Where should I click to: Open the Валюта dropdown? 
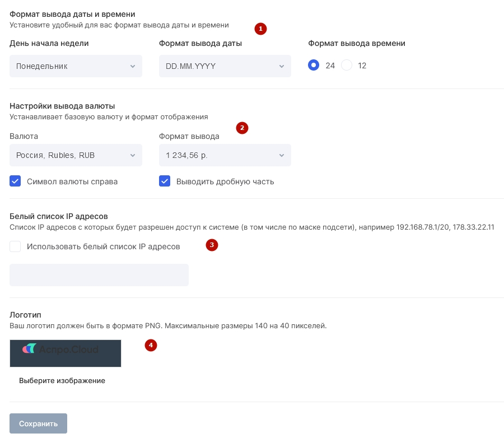(76, 155)
